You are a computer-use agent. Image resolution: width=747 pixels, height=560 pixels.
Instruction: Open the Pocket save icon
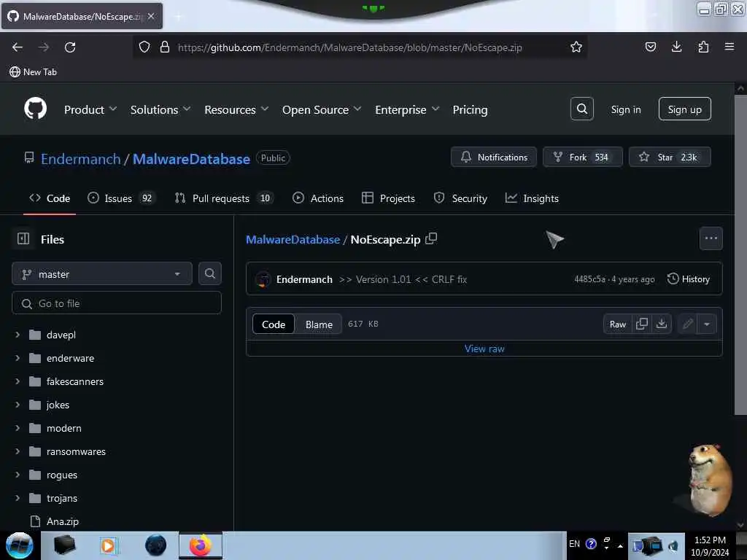point(650,47)
